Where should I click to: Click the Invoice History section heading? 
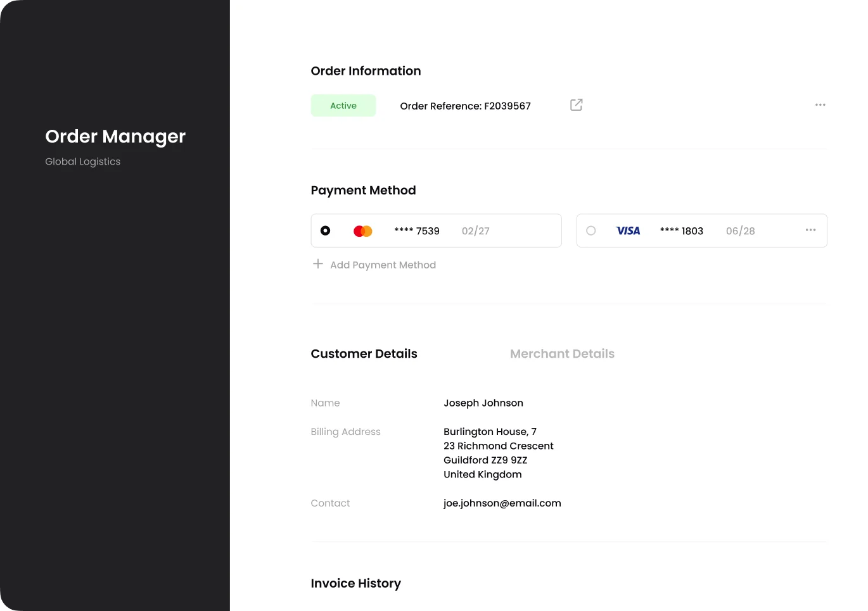[355, 584]
